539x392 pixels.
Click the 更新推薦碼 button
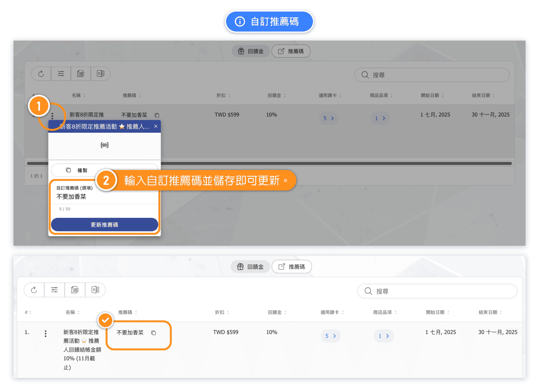pos(104,225)
